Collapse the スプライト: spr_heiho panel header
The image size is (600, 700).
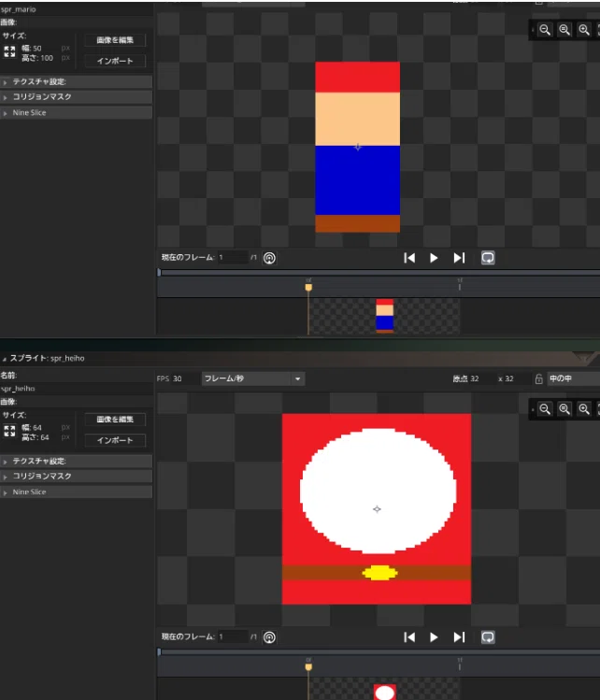pos(4,359)
